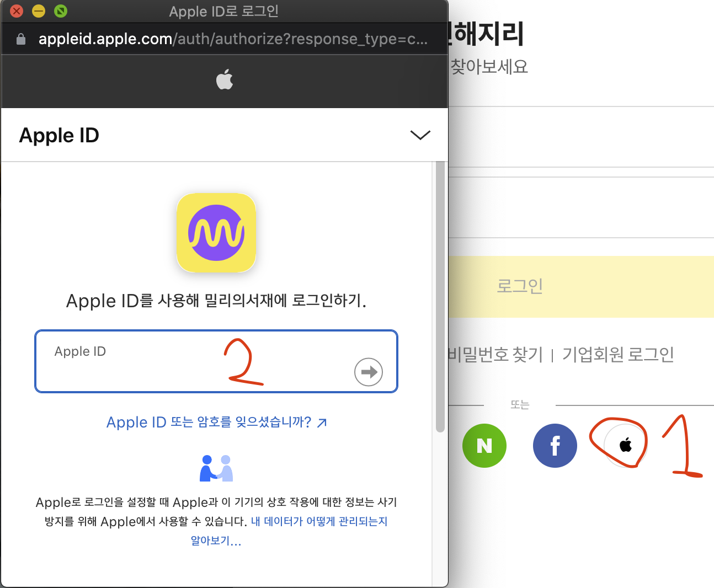Click the 'Apple ID로 로그인' window title
The image size is (714, 588).
[223, 11]
